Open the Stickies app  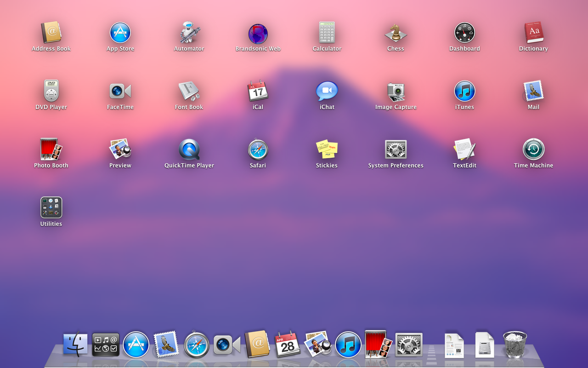[x=327, y=149]
